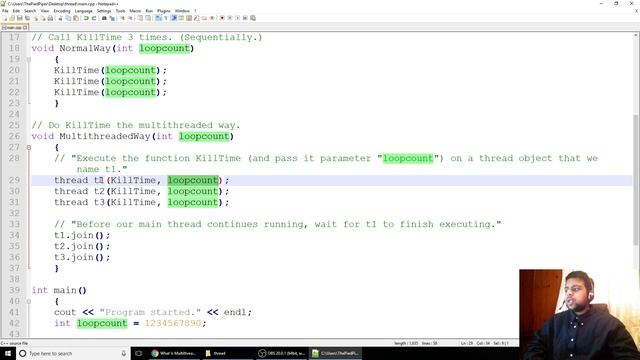Click the Zoom Out toolbar icon
This screenshot has height=360, width=640.
pyautogui.click(x=130, y=18)
